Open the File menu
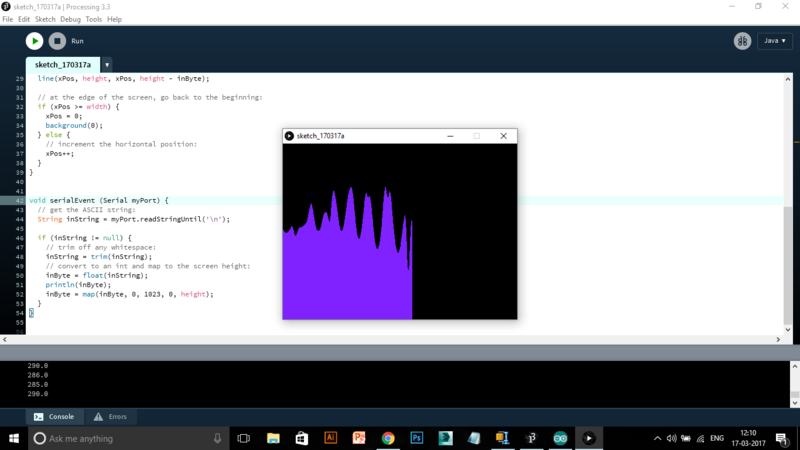The width and height of the screenshot is (800, 450). (8, 19)
